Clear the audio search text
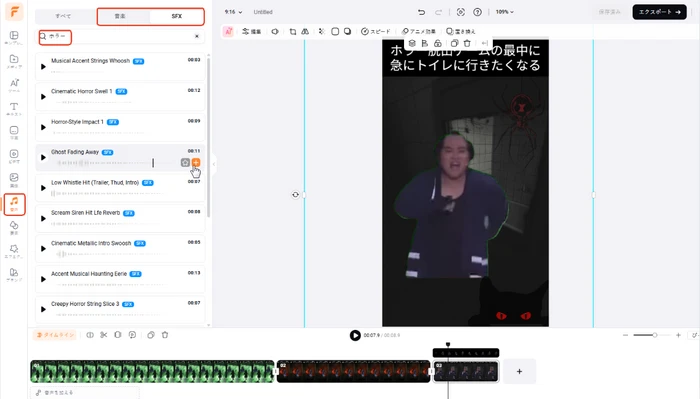Viewport: 700px width, 399px height. (197, 36)
